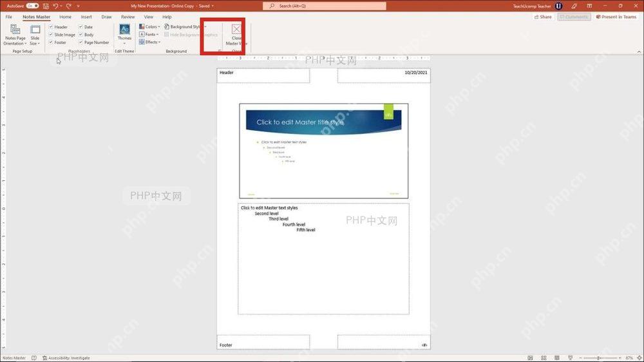Toggle the Slide Image checkbox
This screenshot has width=644, height=362.
pyautogui.click(x=51, y=35)
